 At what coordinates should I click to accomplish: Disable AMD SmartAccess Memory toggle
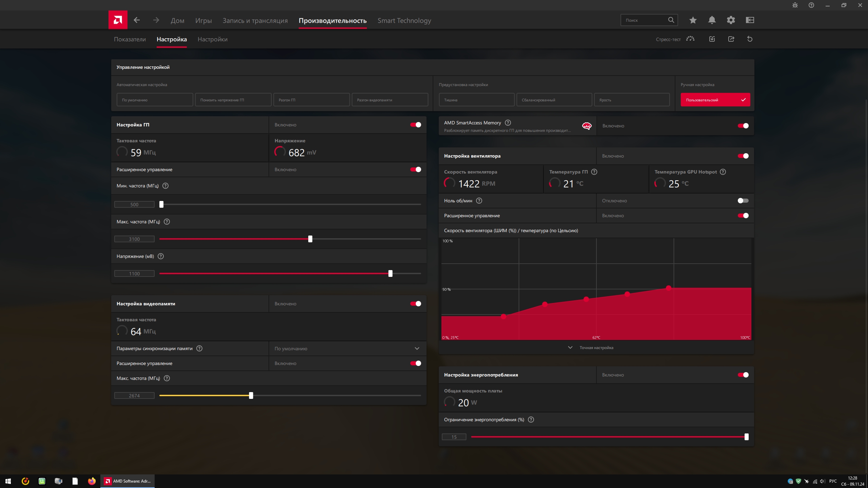pos(743,126)
